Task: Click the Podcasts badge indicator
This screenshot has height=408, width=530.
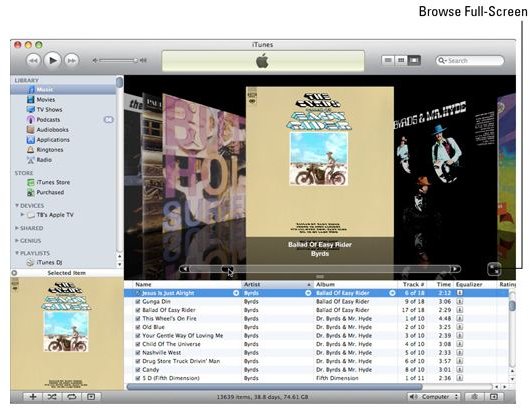Action: coord(109,120)
